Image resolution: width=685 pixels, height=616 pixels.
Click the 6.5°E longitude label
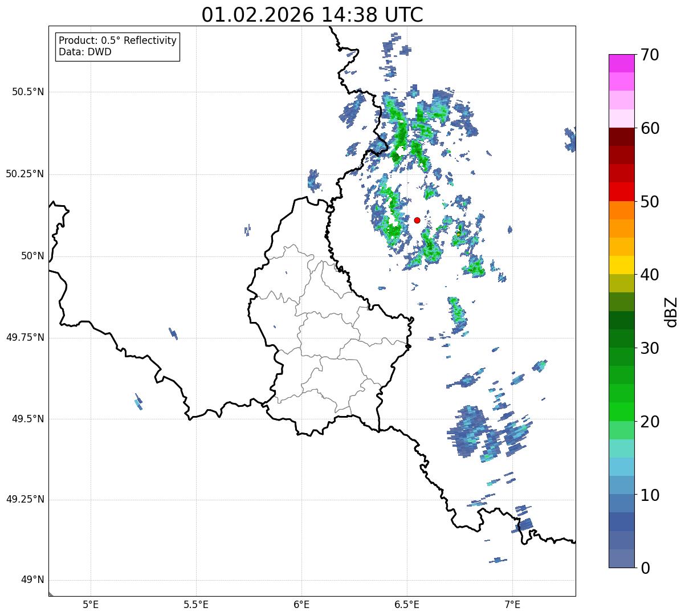pyautogui.click(x=407, y=605)
